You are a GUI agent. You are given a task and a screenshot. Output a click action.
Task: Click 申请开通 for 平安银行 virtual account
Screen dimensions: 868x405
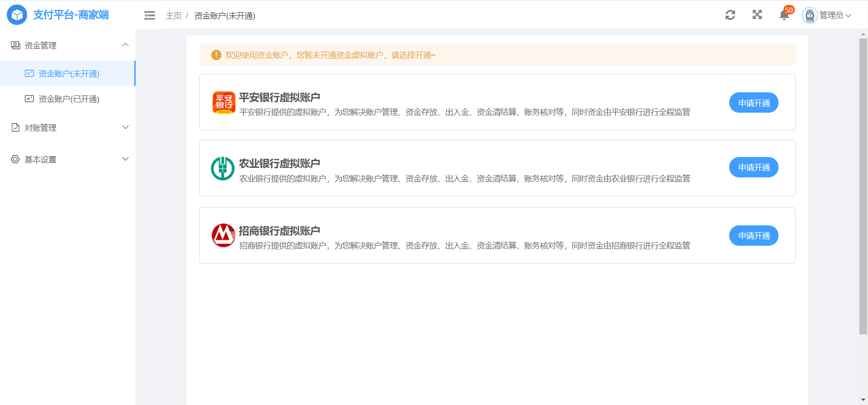click(754, 103)
